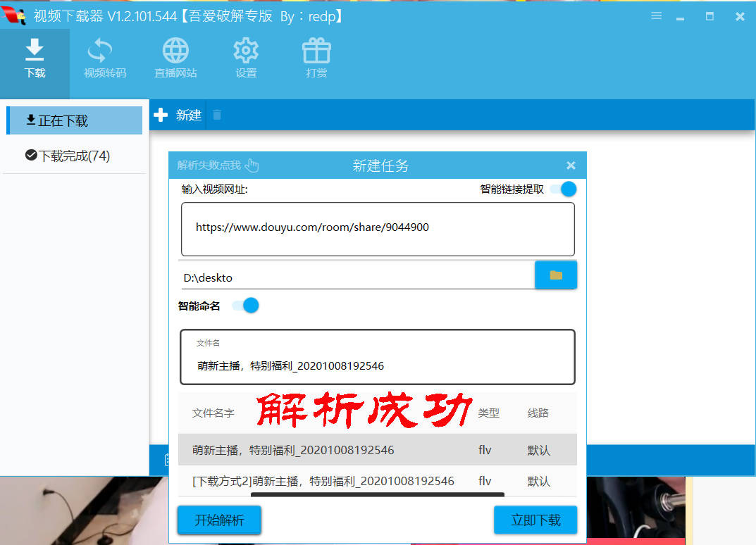Select the [下载方式2] result row
Viewport: 756px width, 545px height.
(x=378, y=480)
